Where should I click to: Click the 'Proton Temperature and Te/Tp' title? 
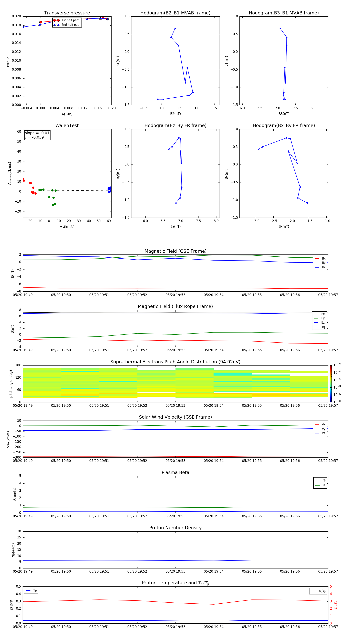click(175, 583)
